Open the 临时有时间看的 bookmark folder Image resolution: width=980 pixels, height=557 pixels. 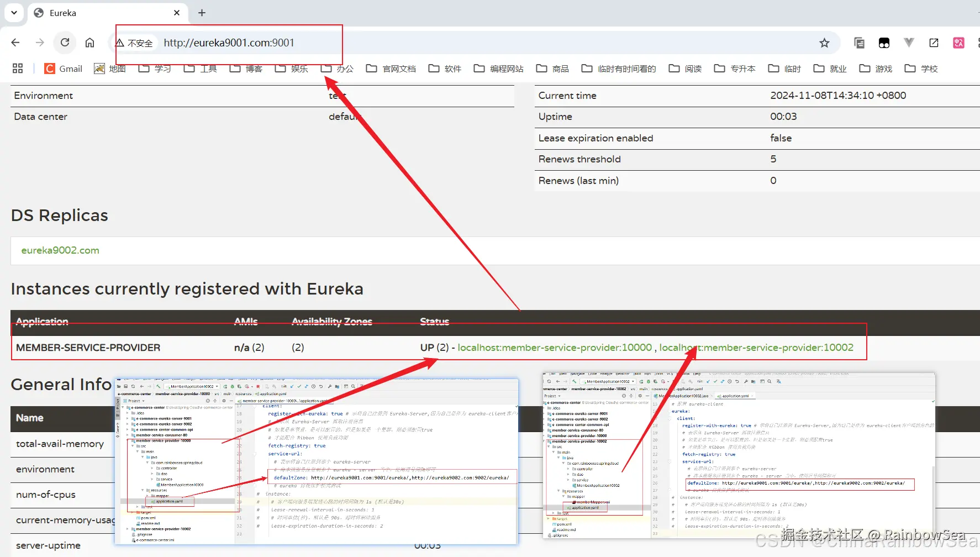pyautogui.click(x=619, y=69)
